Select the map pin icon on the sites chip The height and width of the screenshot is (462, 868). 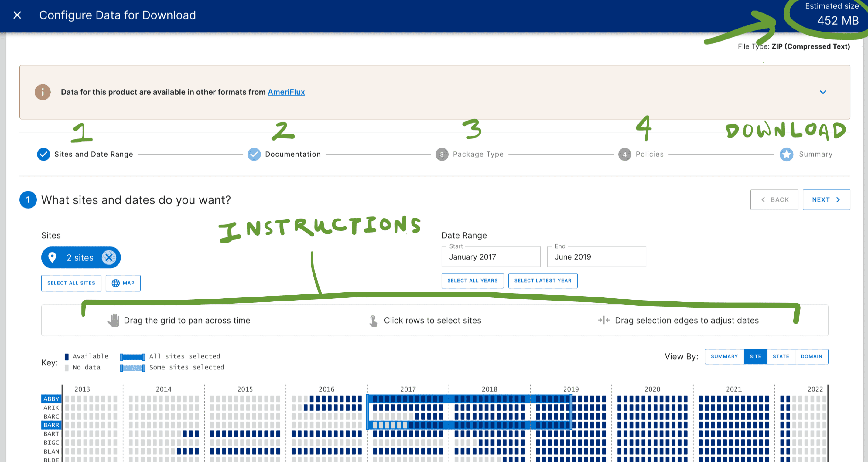tap(52, 258)
